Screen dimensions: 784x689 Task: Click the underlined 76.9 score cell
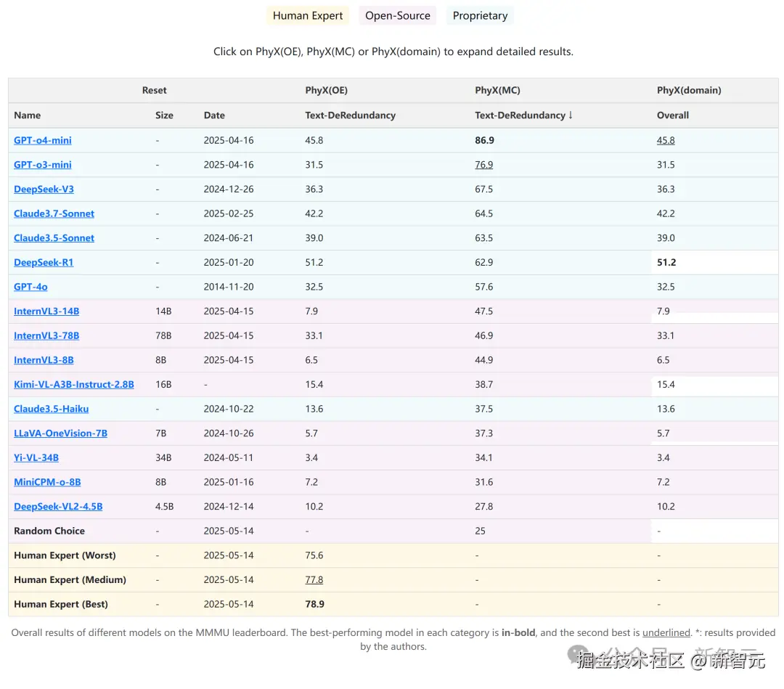coord(484,165)
